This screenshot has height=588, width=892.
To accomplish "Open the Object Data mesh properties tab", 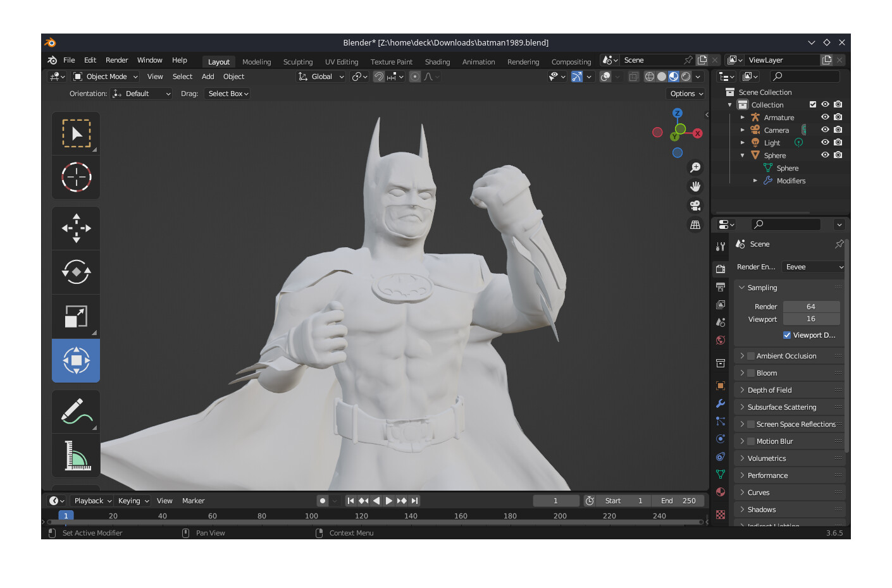I will point(721,474).
